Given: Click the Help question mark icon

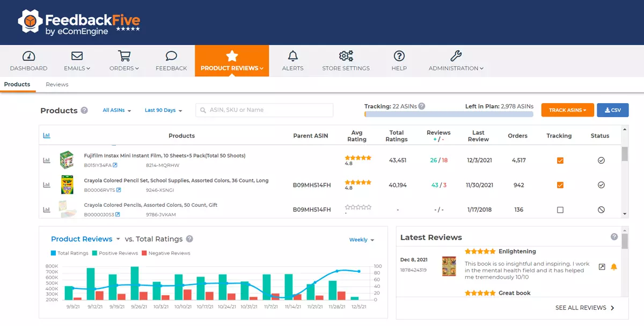Looking at the screenshot, I should pyautogui.click(x=399, y=56).
